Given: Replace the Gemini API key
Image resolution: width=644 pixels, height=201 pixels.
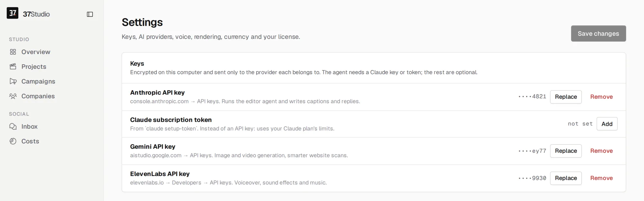Looking at the screenshot, I should [x=566, y=151].
